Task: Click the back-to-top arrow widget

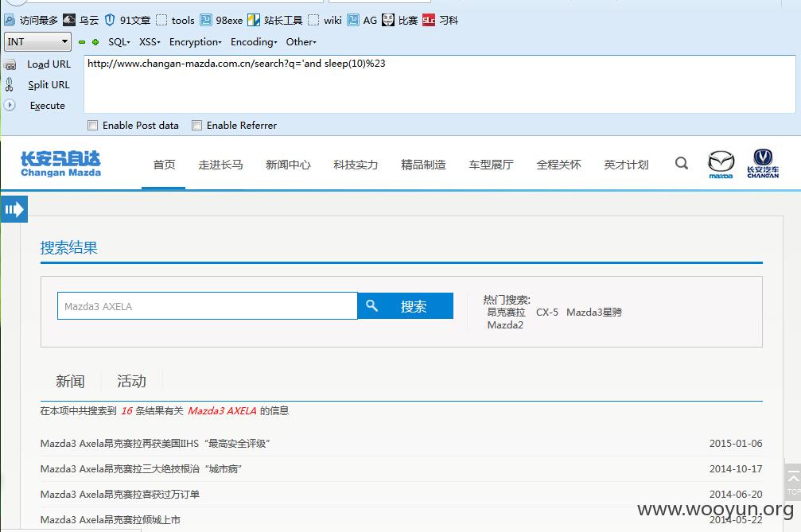Action: [x=793, y=481]
